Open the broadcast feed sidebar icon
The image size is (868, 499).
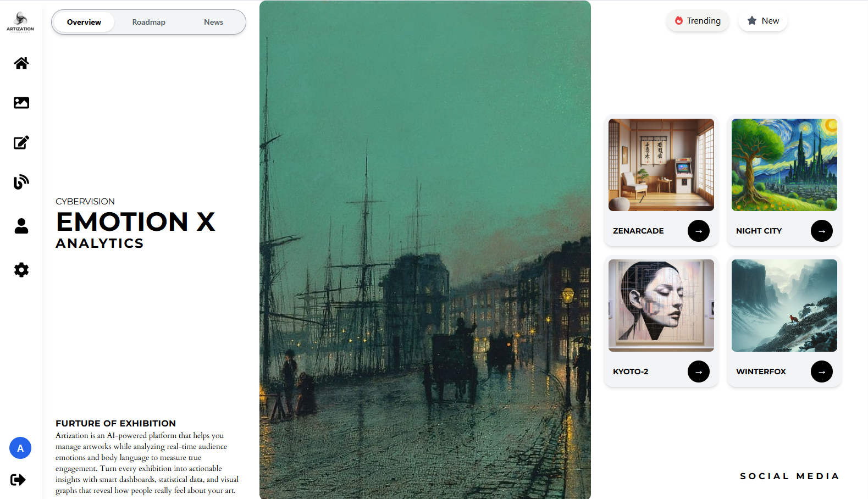21,182
